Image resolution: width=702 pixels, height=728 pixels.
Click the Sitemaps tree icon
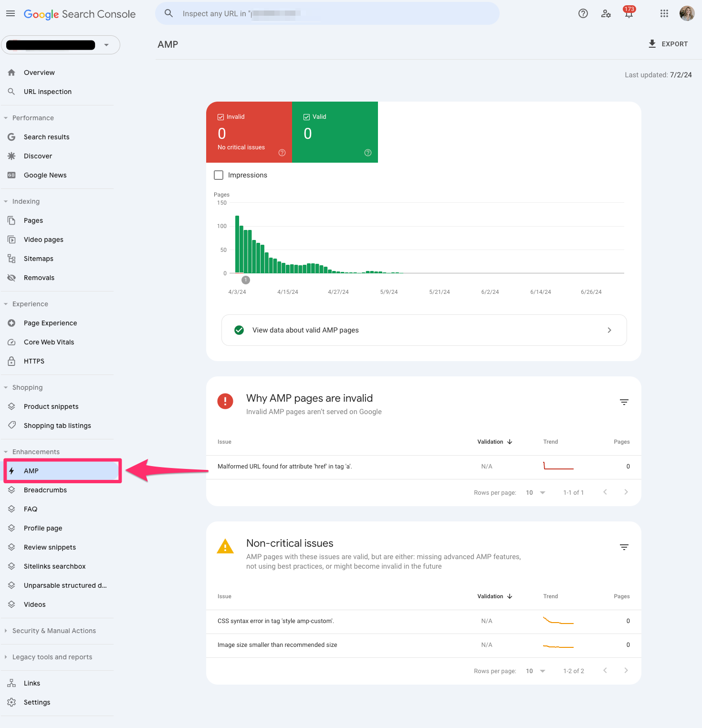tap(11, 259)
